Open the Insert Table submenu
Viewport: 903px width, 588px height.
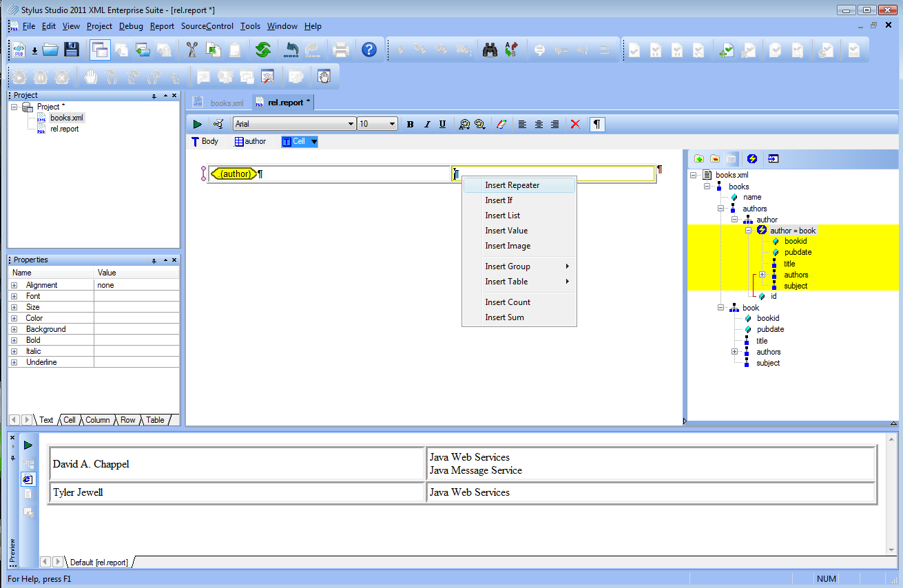pos(519,282)
